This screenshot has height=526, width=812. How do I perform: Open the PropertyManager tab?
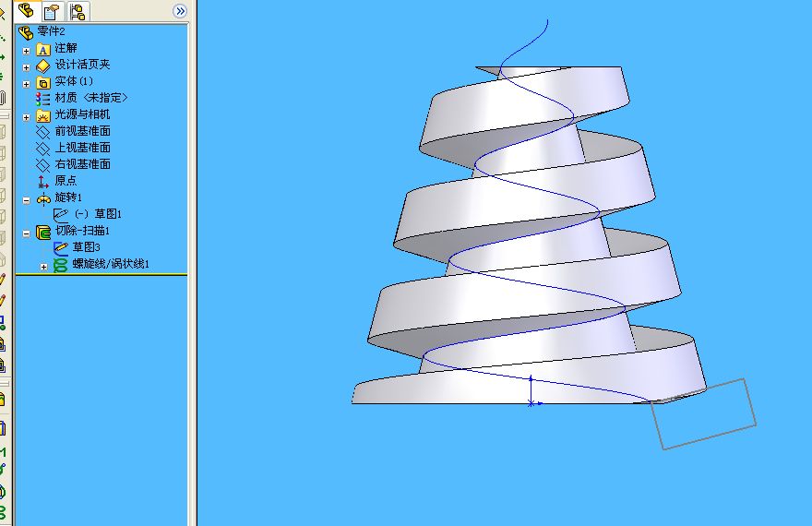point(52,11)
